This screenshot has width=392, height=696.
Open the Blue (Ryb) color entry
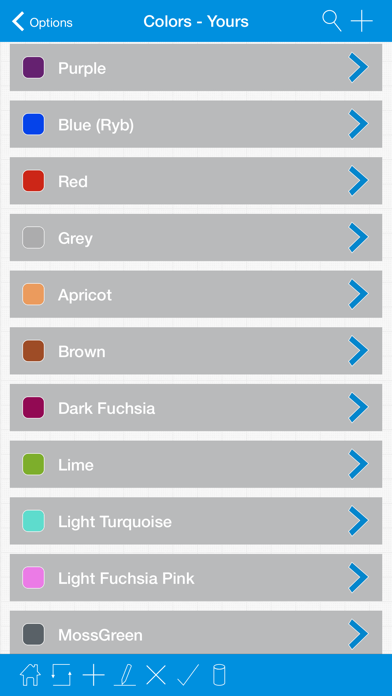196,124
